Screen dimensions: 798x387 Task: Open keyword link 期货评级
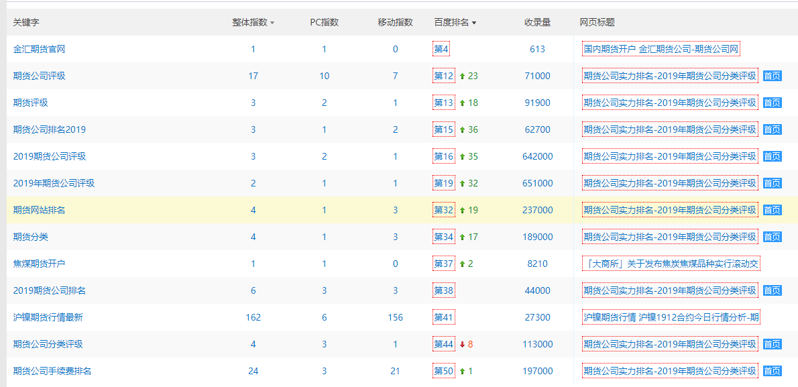pos(31,103)
